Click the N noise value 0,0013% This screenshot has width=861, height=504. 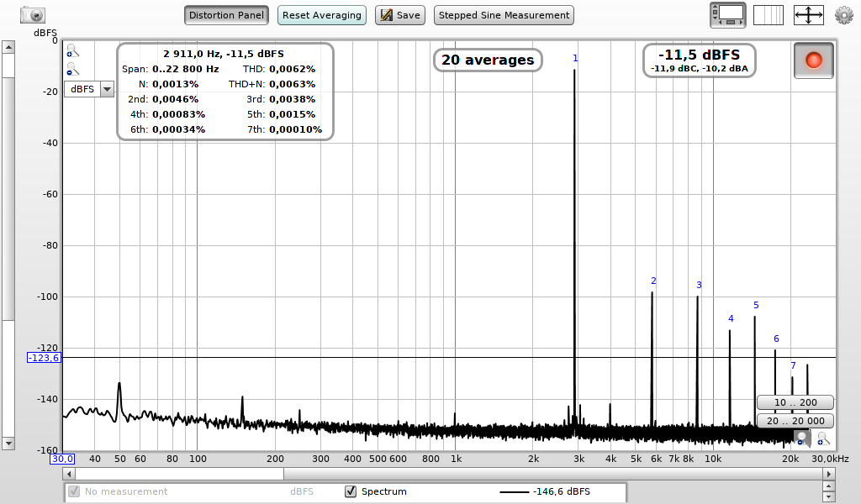tap(175, 85)
